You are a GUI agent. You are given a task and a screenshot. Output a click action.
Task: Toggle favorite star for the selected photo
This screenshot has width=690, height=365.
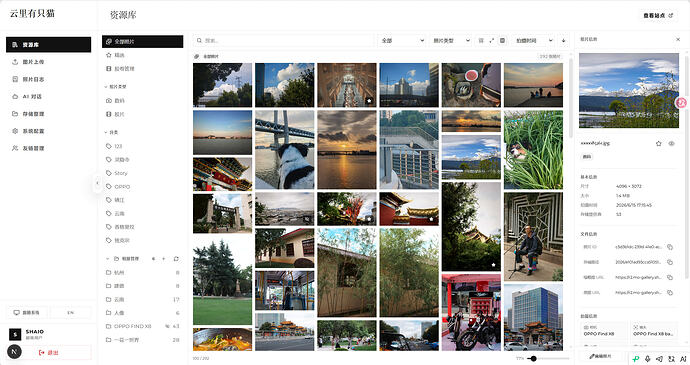pyautogui.click(x=659, y=144)
